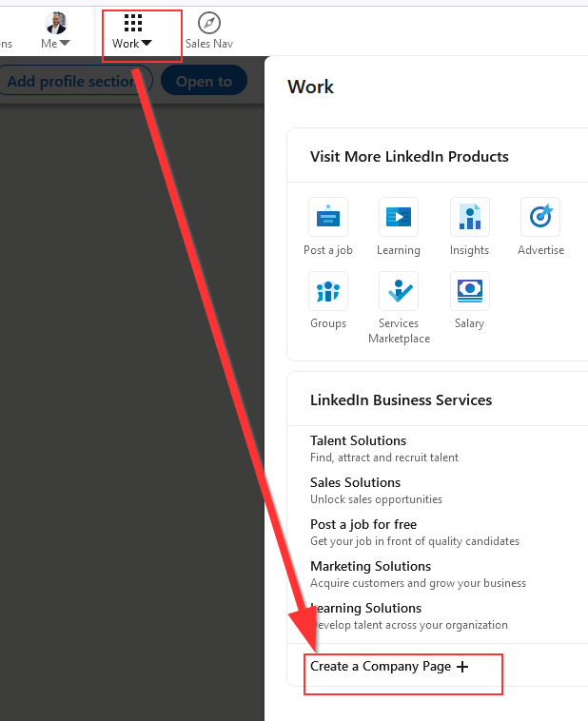
Task: Open the Post a job icon
Action: 328,217
